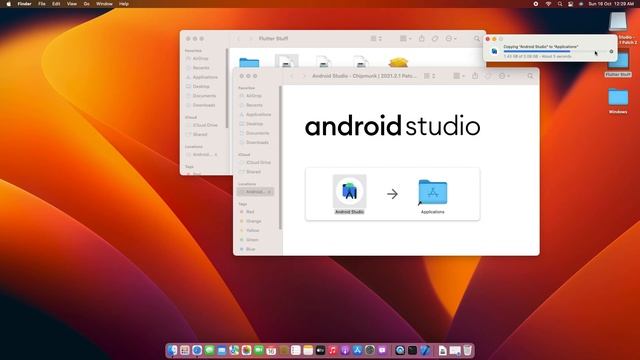Select the blue folder in the Flutter Stuff window
This screenshot has height=360, width=640.
[249, 62]
